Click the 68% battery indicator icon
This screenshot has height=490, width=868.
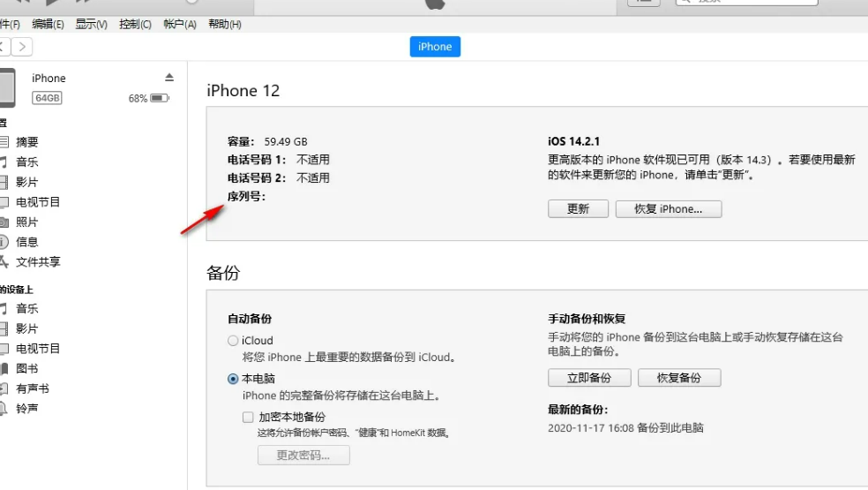click(x=160, y=98)
